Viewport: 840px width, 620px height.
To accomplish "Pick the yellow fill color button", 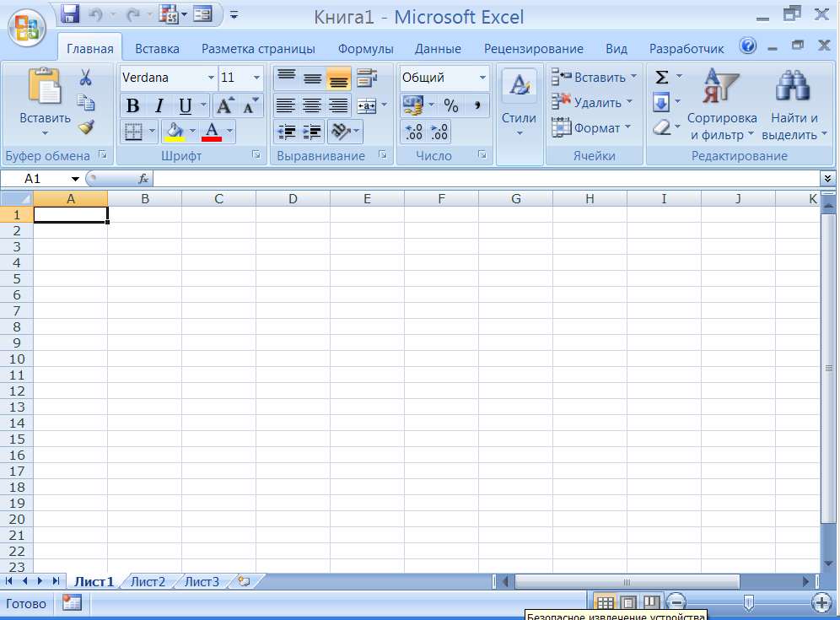I will point(175,132).
